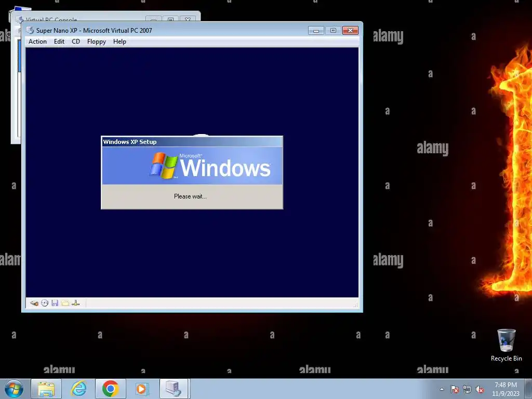This screenshot has height=399, width=532.
Task: Click the hard disk status icon
Action: [x=34, y=303]
